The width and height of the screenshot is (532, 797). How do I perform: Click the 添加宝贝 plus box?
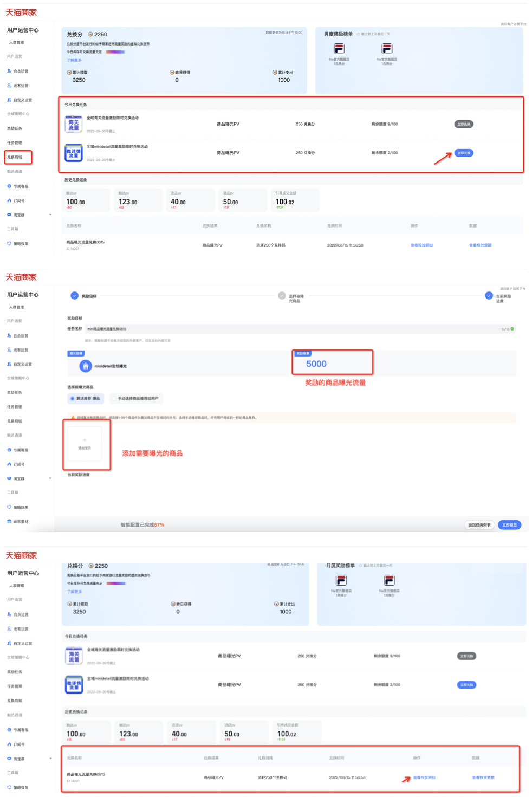tap(85, 444)
